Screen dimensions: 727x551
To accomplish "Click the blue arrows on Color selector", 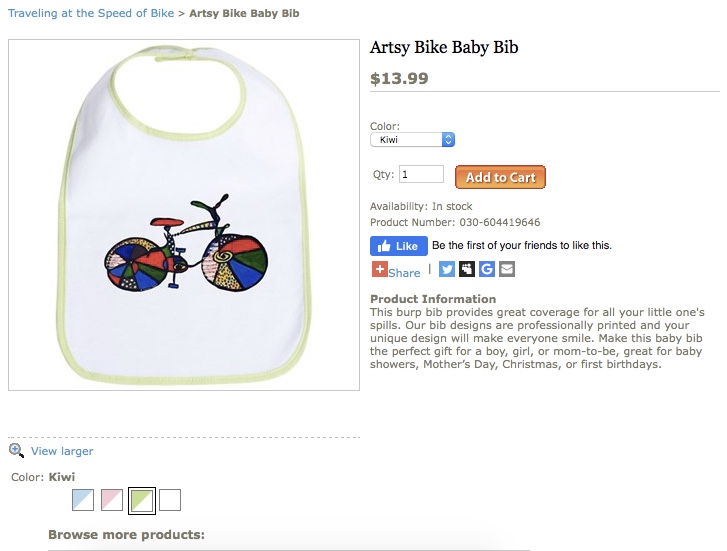I will [448, 140].
